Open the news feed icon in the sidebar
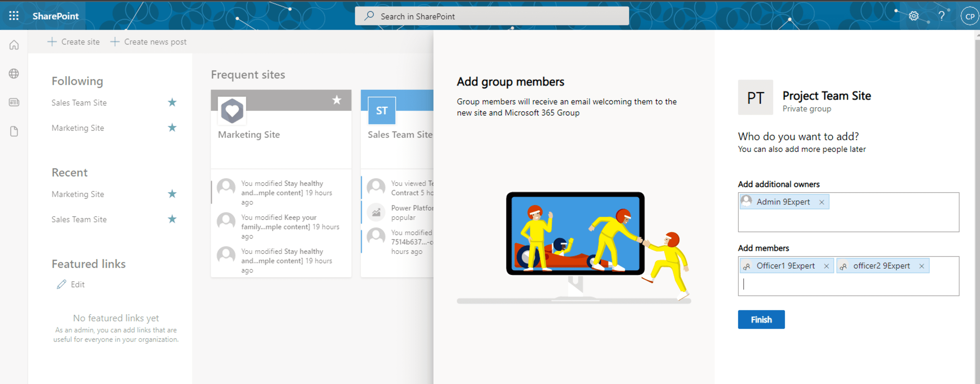The width and height of the screenshot is (980, 384). (x=14, y=102)
